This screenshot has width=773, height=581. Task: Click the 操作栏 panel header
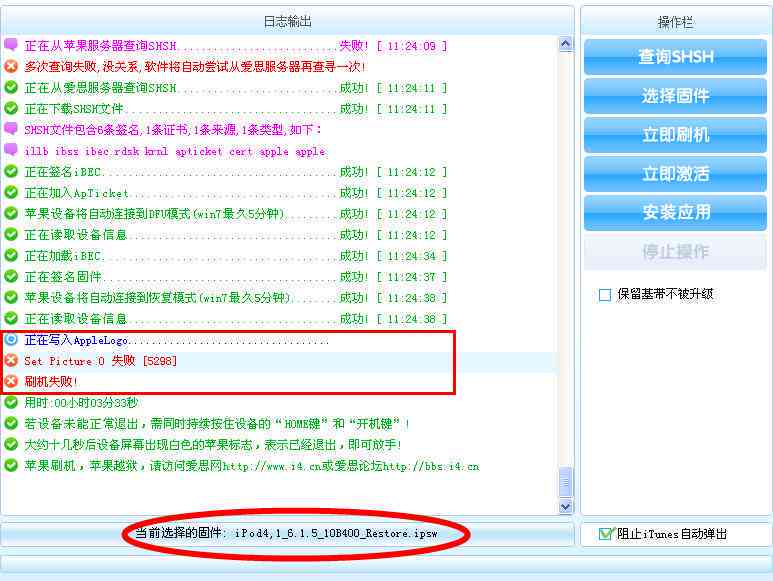coord(675,22)
